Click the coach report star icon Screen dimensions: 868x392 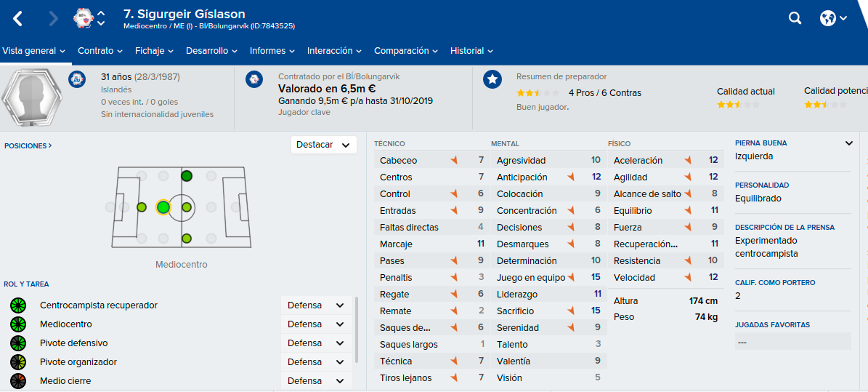[x=492, y=79]
